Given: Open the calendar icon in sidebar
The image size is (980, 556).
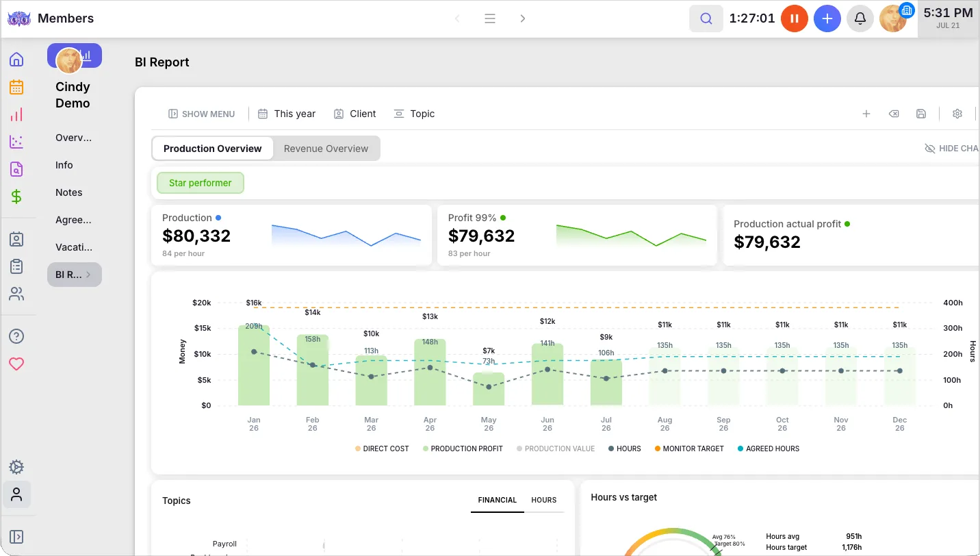Looking at the screenshot, I should [x=16, y=87].
